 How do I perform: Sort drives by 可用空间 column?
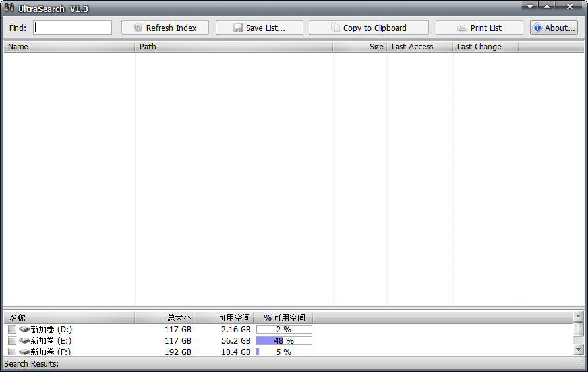(x=224, y=317)
